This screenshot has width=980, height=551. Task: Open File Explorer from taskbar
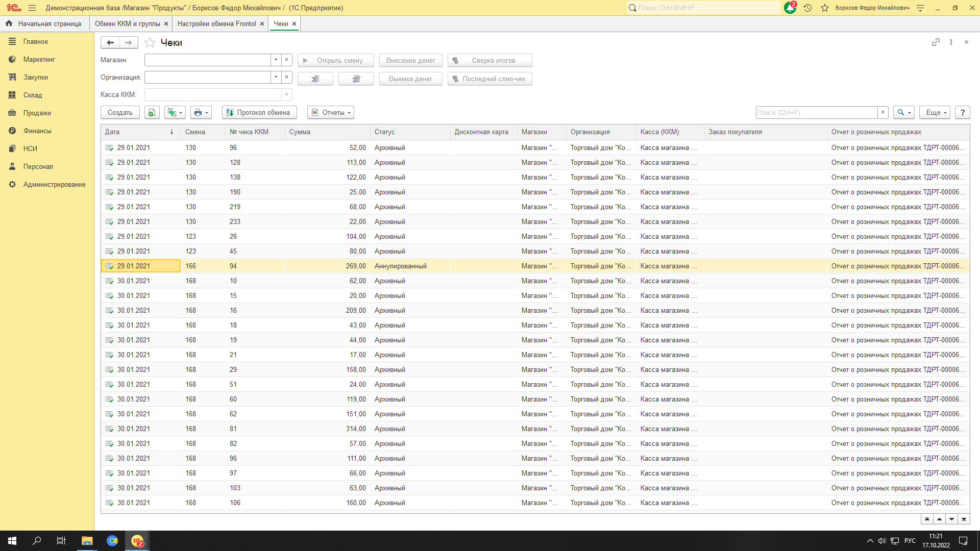tap(87, 541)
